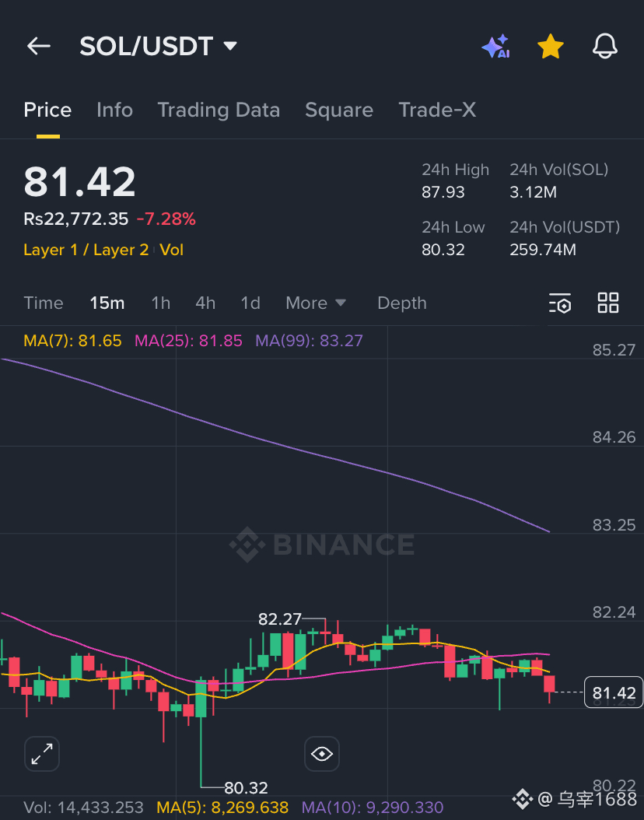Tap the 85.27 price axis label
This screenshot has width=644, height=820.
[614, 350]
